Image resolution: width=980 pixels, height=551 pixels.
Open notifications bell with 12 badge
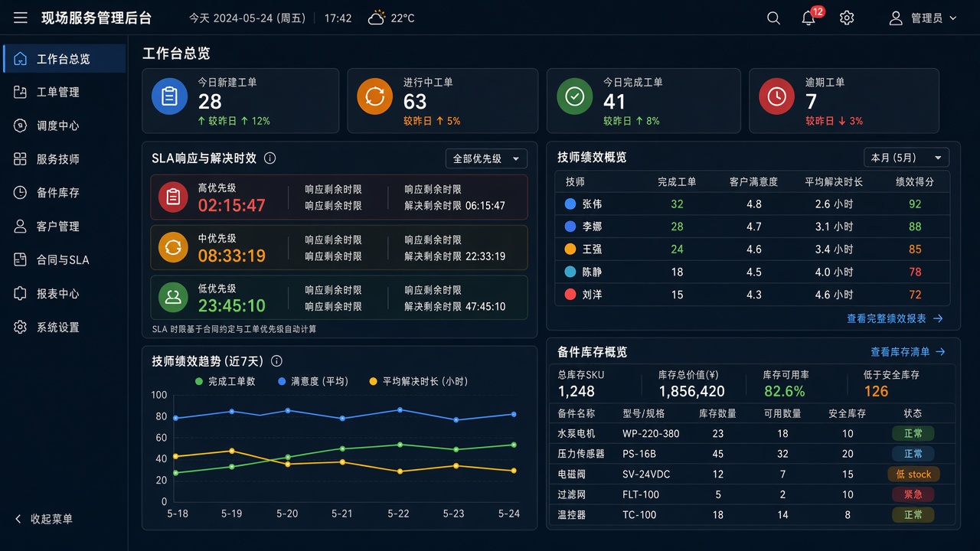(809, 18)
